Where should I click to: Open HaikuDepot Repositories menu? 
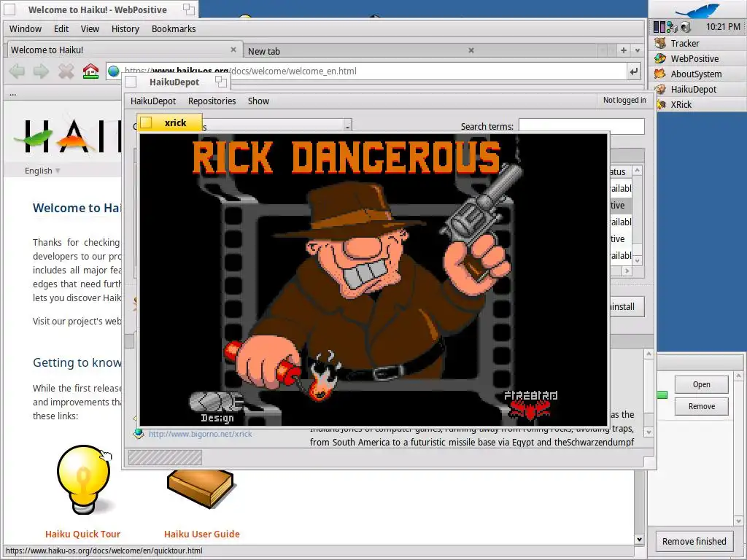click(x=212, y=101)
